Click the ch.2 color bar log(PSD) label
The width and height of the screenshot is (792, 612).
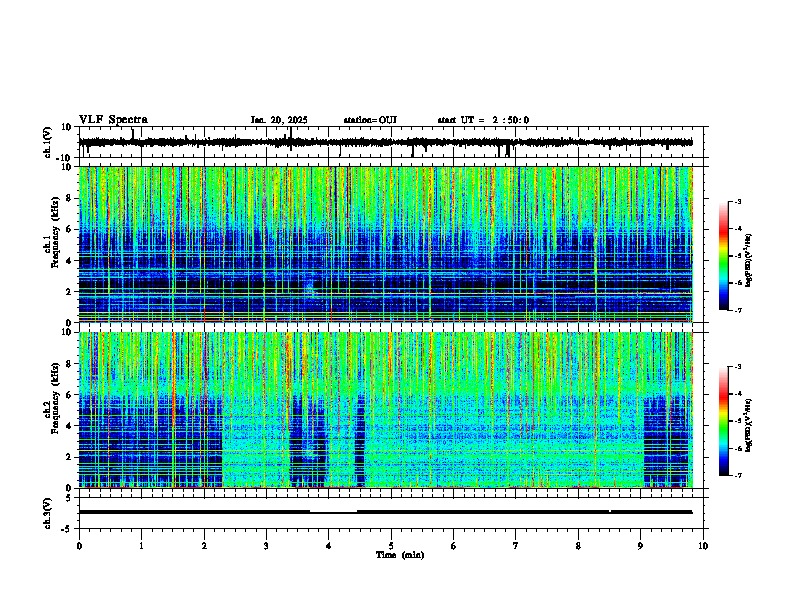749,425
